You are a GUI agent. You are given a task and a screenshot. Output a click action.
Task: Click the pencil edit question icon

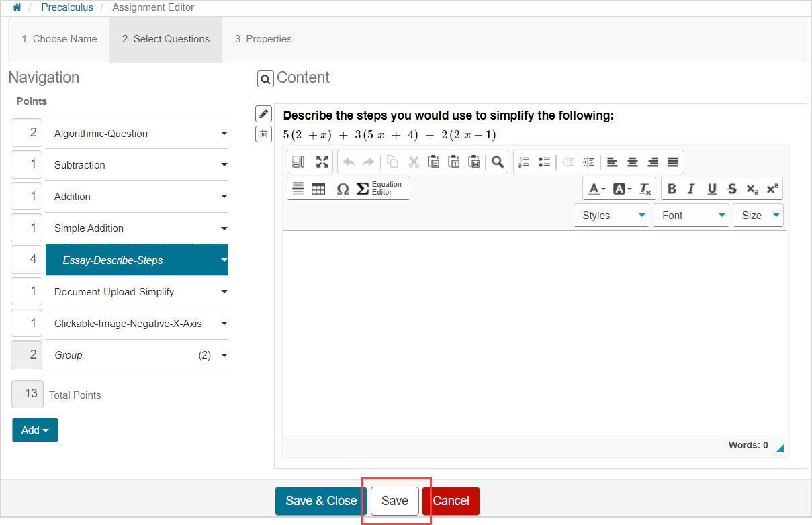coord(264,113)
